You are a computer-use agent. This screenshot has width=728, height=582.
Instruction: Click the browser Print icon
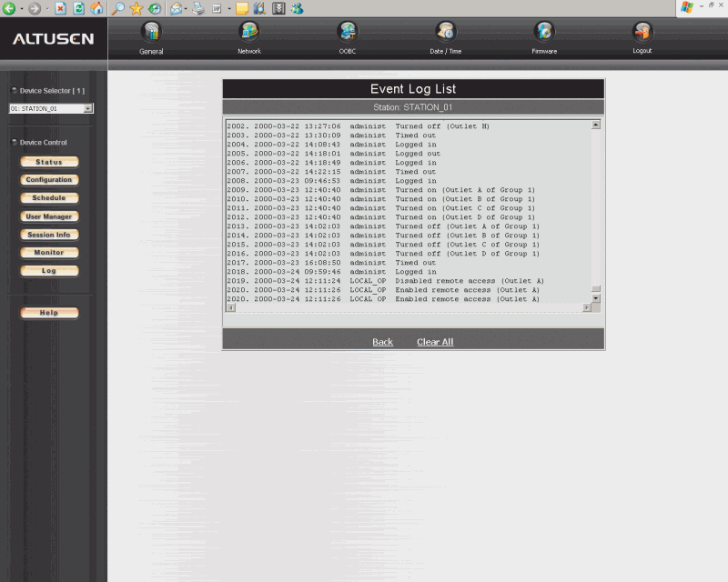coord(197,8)
